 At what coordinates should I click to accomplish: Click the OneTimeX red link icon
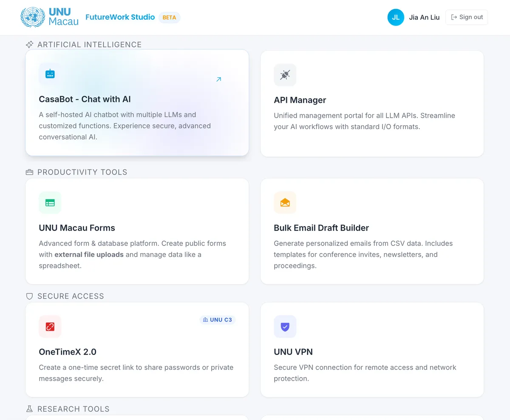50,327
